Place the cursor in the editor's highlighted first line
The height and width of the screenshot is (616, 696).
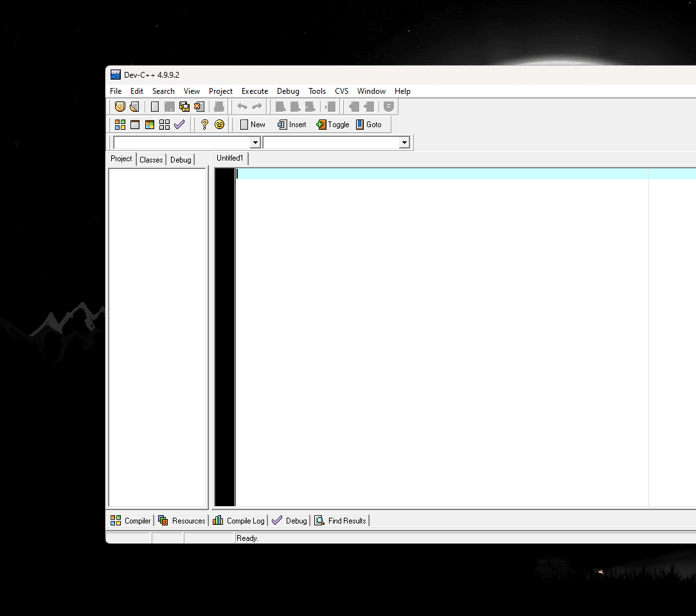[466, 173]
